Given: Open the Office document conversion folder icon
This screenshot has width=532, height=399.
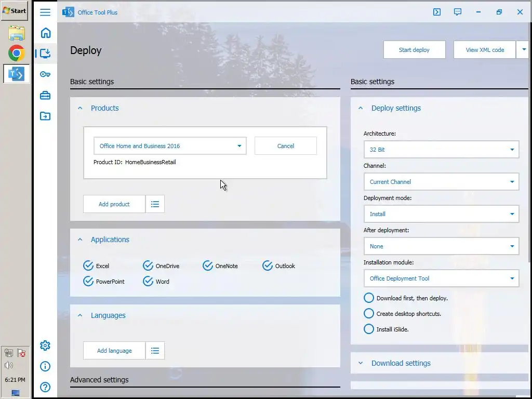Looking at the screenshot, I should [x=45, y=116].
